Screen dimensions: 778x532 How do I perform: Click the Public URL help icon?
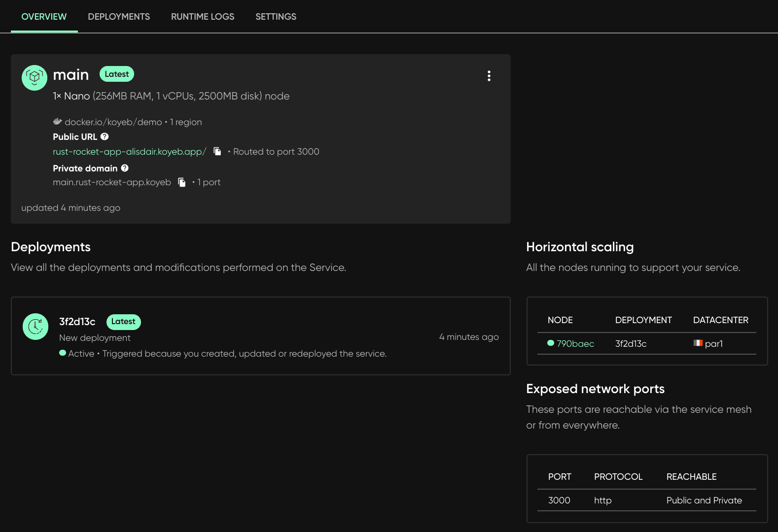[105, 136]
